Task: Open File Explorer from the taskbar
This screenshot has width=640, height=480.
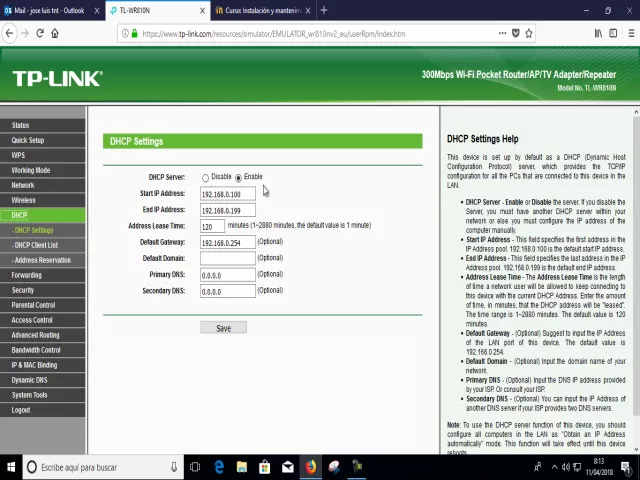Action: (242, 467)
